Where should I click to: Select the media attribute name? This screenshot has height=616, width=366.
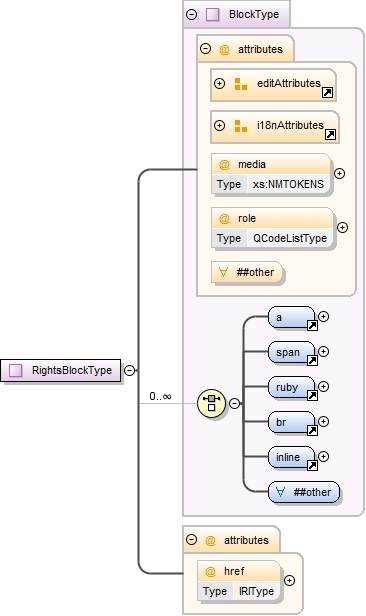pos(252,164)
